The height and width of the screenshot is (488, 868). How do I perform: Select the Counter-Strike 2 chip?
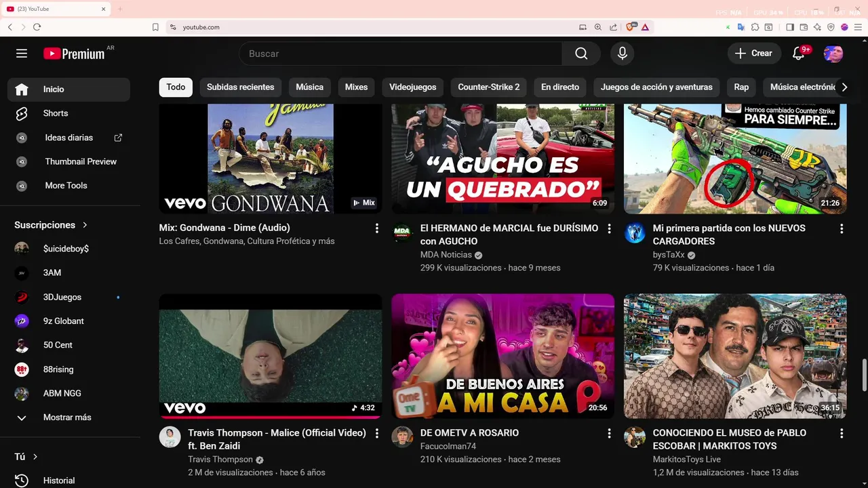[x=489, y=87]
